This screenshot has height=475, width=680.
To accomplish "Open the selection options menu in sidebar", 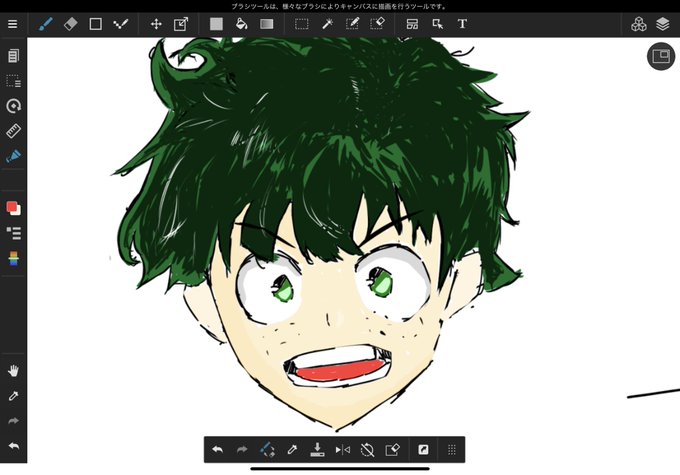I will (13, 81).
